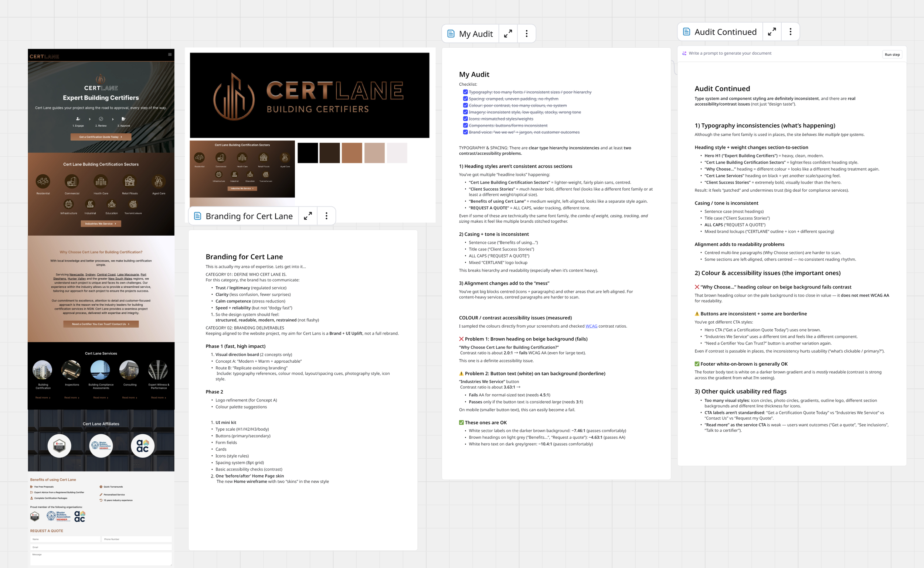924x568 pixels.
Task: Click the Engage step icon in hero
Action: [x=78, y=119]
